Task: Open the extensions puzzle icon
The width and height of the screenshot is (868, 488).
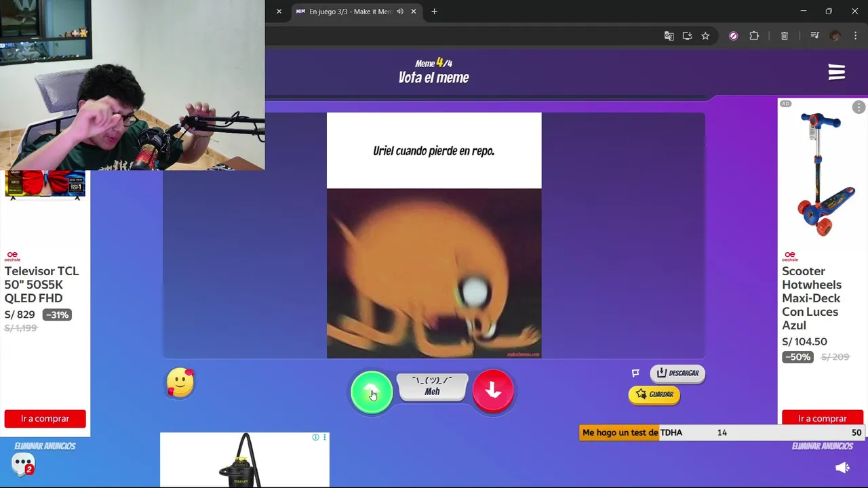Action: pos(754,36)
